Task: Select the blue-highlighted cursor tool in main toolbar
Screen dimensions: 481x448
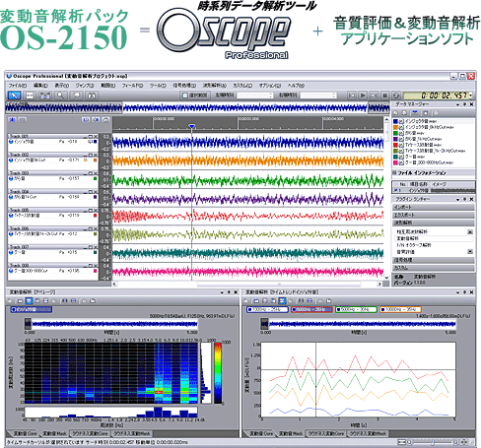Action: [14, 96]
